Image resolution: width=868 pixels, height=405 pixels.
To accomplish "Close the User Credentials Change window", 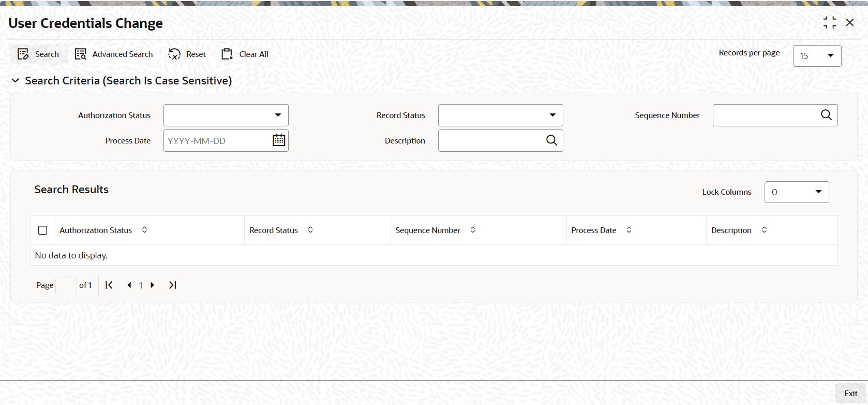I will tap(850, 22).
